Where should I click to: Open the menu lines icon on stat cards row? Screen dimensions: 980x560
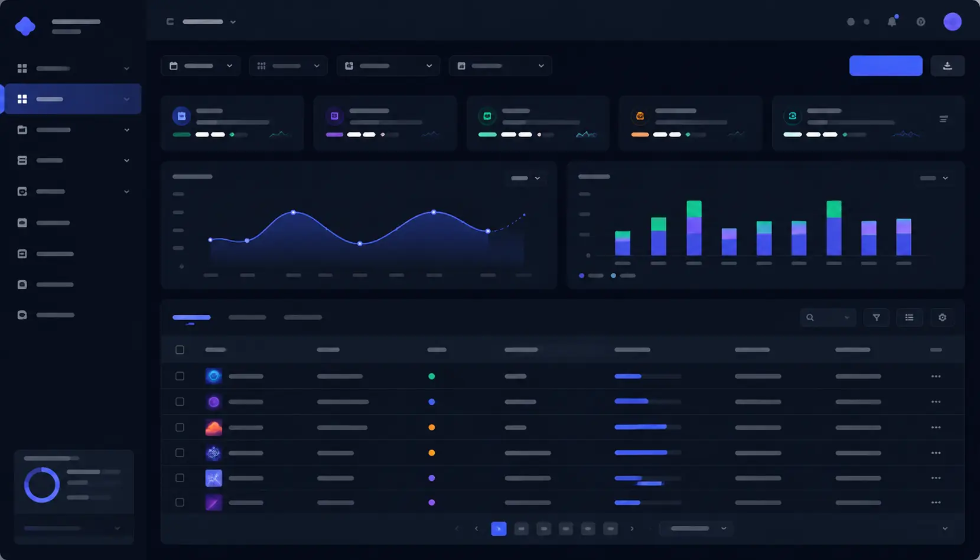tap(943, 119)
